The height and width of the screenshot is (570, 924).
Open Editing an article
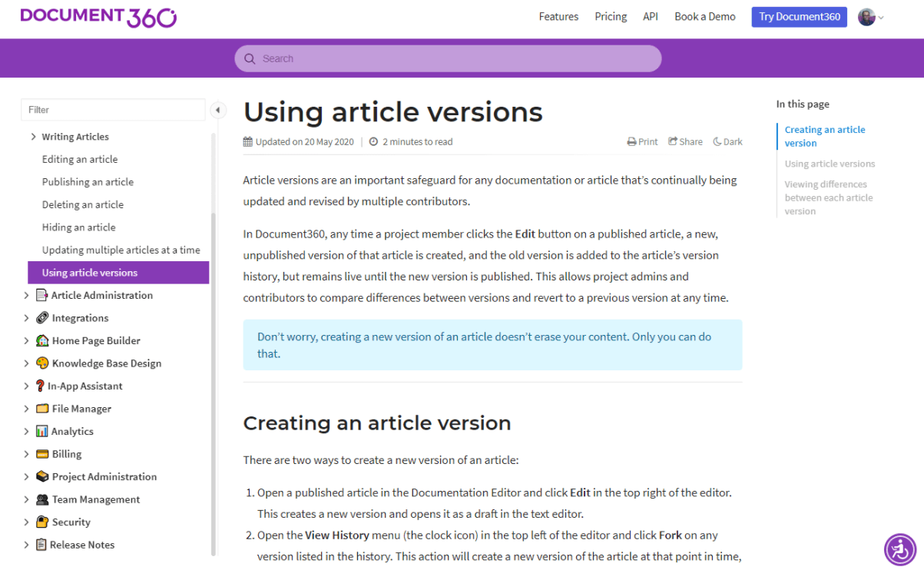pos(80,159)
